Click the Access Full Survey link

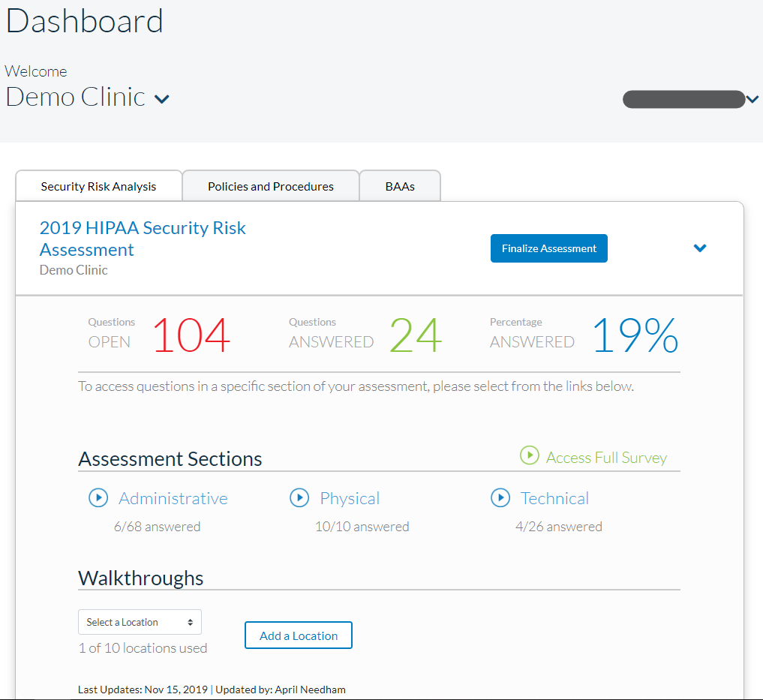[606, 458]
